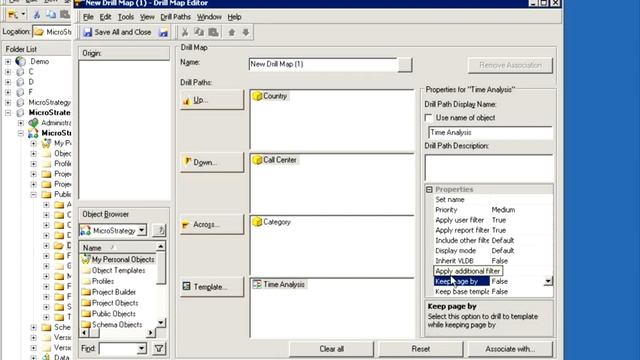This screenshot has height=360, width=640.
Task: Open My Personal Objects folder
Action: point(118,260)
